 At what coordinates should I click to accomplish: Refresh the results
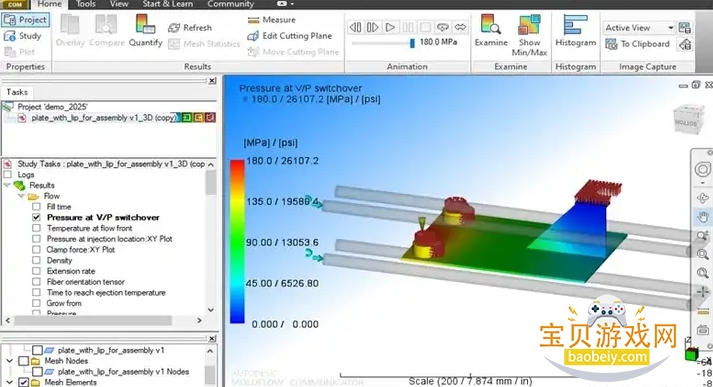(x=190, y=28)
